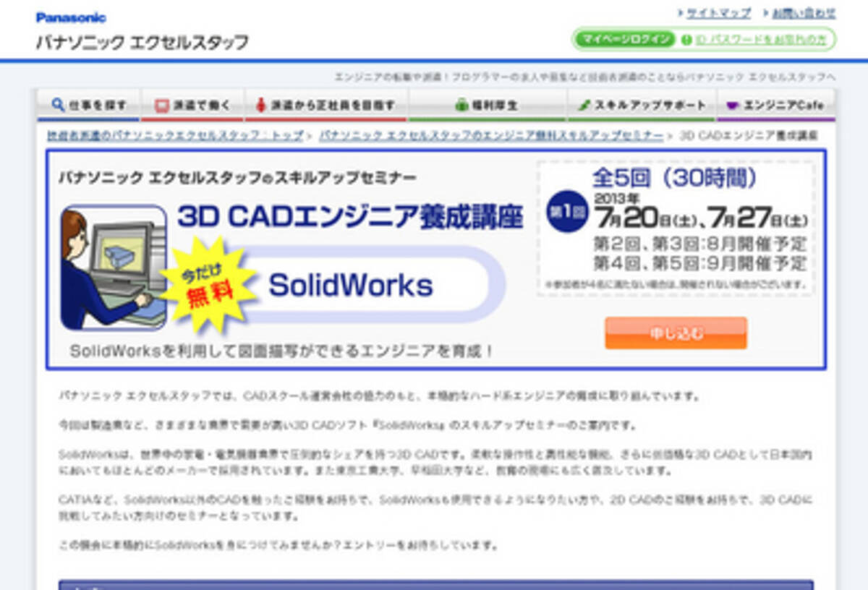Click the 3D CADエンジニア養成講座 heading
Screen dimensions: 868x590
pyautogui.click(x=350, y=216)
